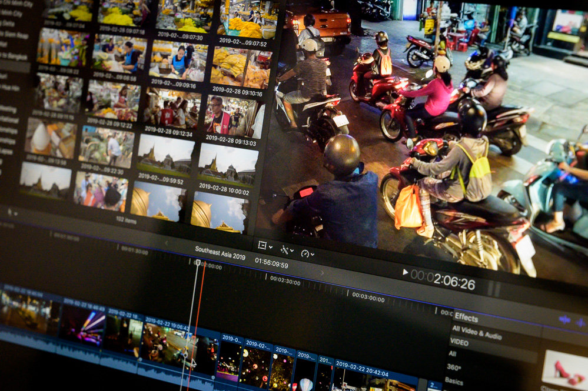Click the clip label 2019-02-28 10:00:02
The image size is (588, 391).
(x=224, y=189)
